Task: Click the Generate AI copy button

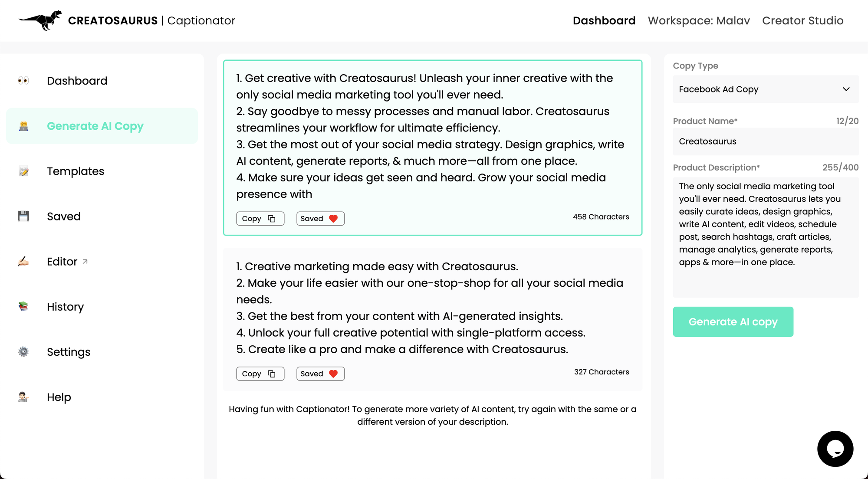Action: (733, 322)
